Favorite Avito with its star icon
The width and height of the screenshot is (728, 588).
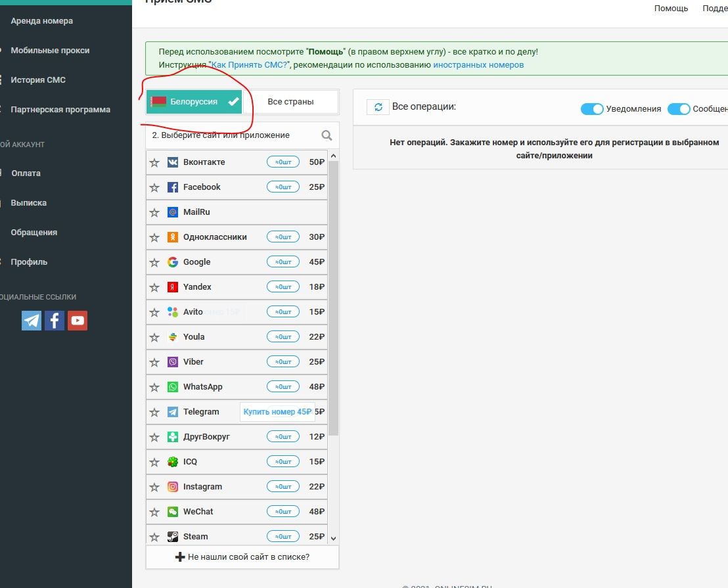point(154,312)
